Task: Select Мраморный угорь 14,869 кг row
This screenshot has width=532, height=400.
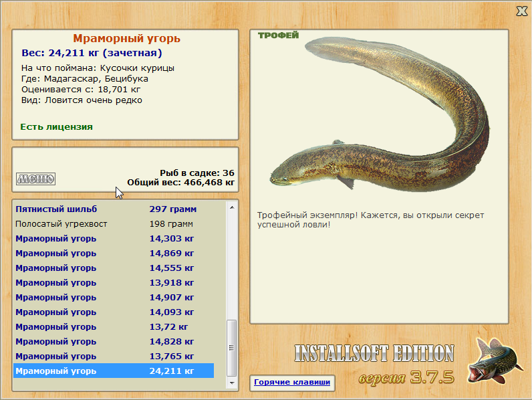Action: pos(114,254)
